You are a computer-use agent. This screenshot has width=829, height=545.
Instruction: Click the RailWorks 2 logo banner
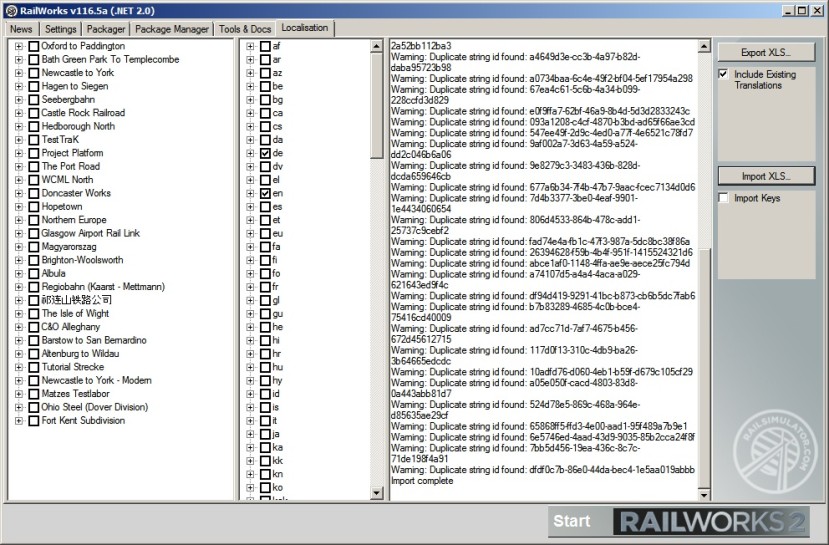[712, 522]
